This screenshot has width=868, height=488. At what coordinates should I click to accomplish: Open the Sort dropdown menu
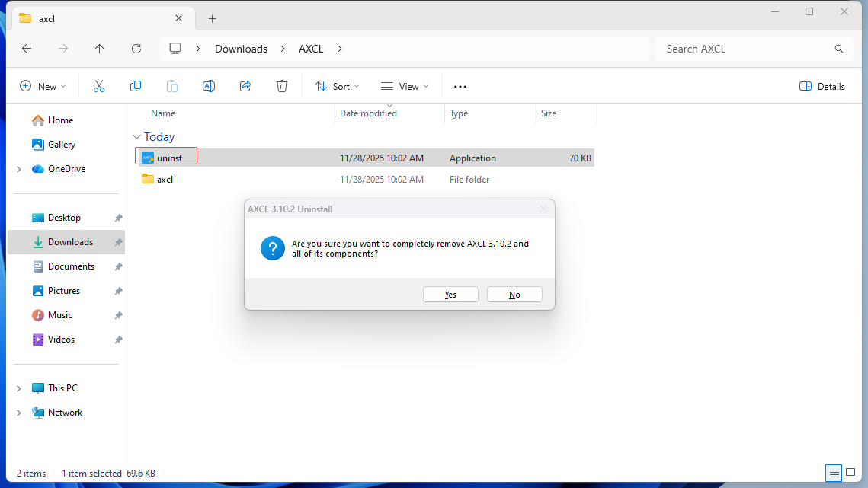pyautogui.click(x=337, y=86)
